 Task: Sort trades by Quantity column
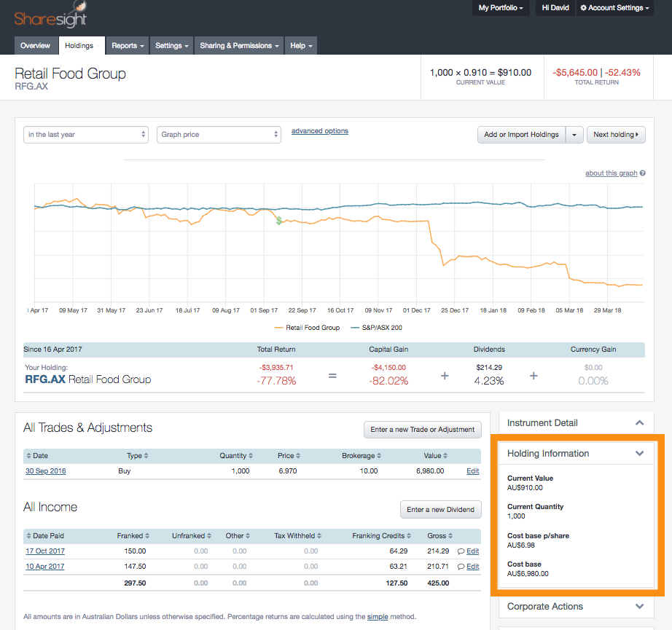coord(236,456)
